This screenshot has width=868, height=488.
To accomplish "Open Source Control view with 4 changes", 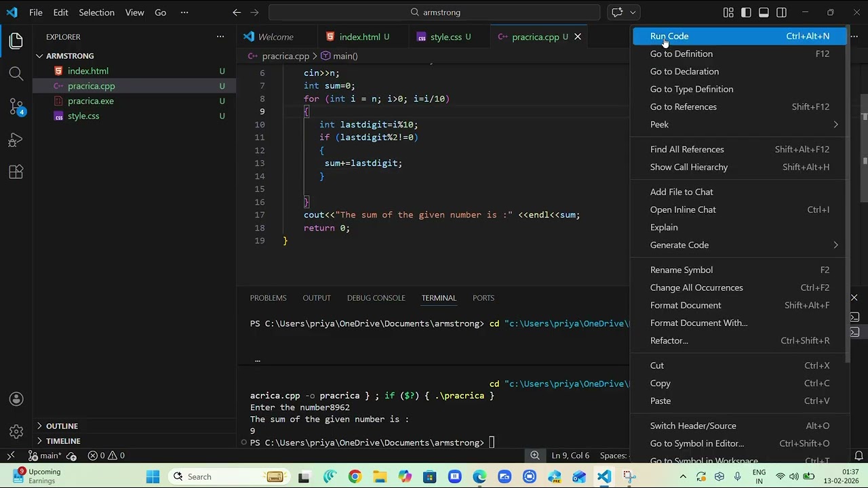I will pyautogui.click(x=16, y=106).
